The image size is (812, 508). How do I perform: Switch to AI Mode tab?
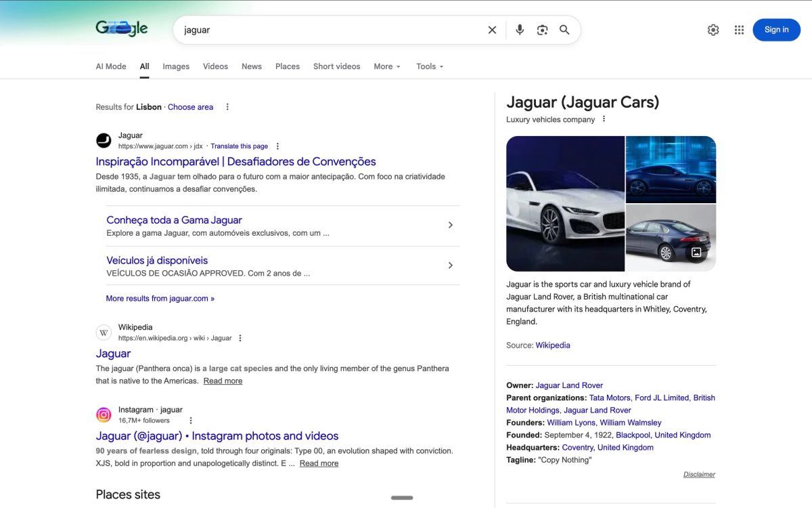(111, 66)
